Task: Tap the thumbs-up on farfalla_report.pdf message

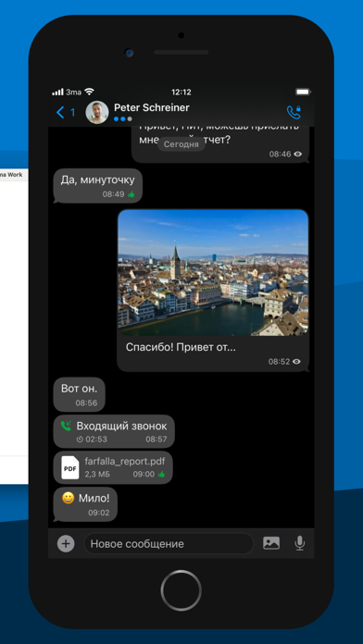Action: point(161,475)
